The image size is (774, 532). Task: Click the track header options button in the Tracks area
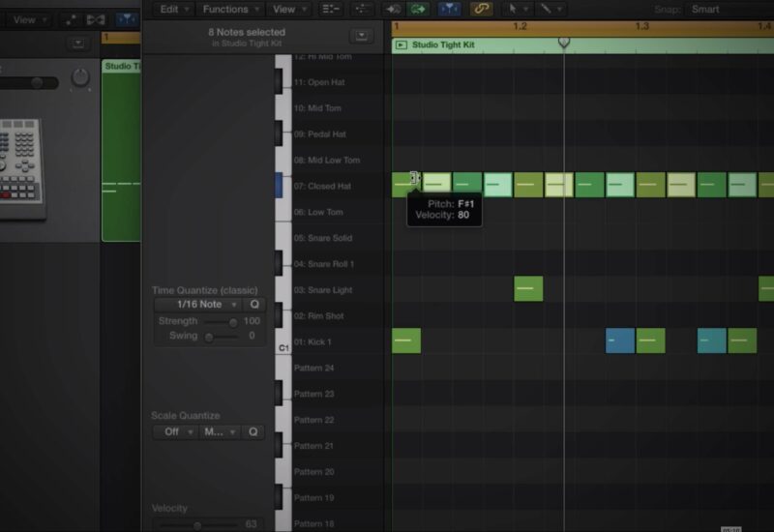[78, 44]
